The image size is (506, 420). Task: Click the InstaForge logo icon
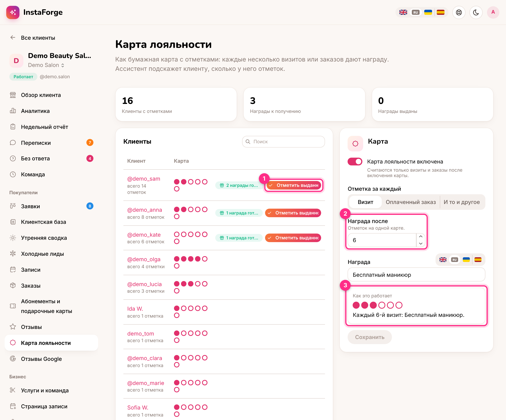coord(13,12)
